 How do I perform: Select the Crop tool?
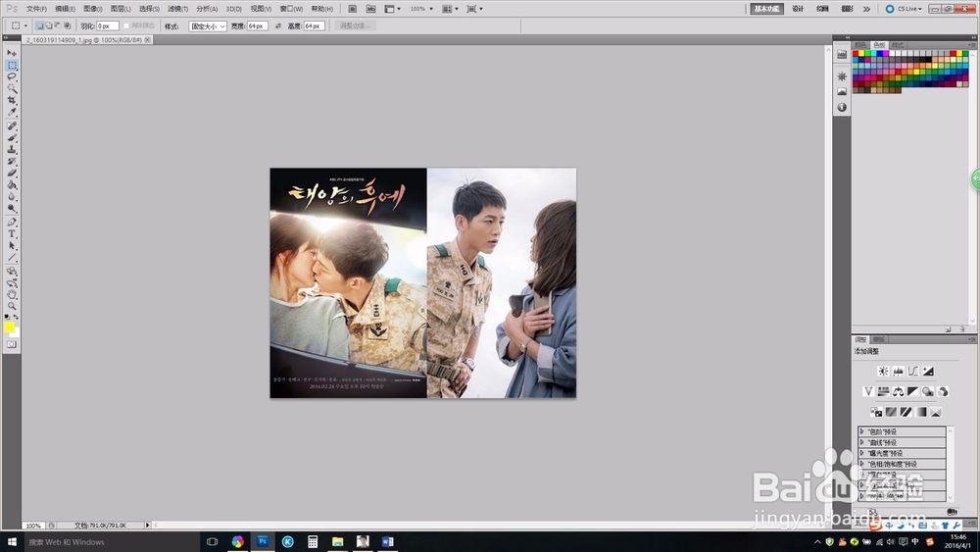(12, 101)
